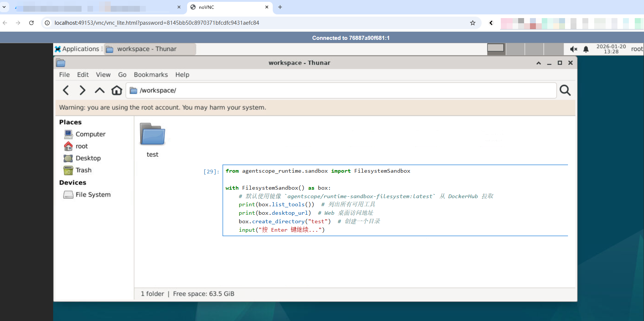644x321 pixels.
Task: Open the Bookmarks menu
Action: click(151, 75)
